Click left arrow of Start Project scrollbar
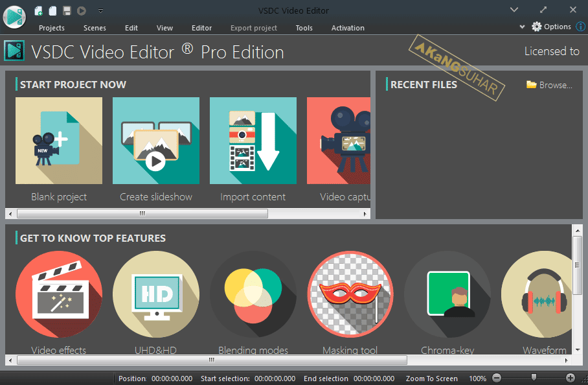Viewport: 588px width, 385px height. point(10,214)
